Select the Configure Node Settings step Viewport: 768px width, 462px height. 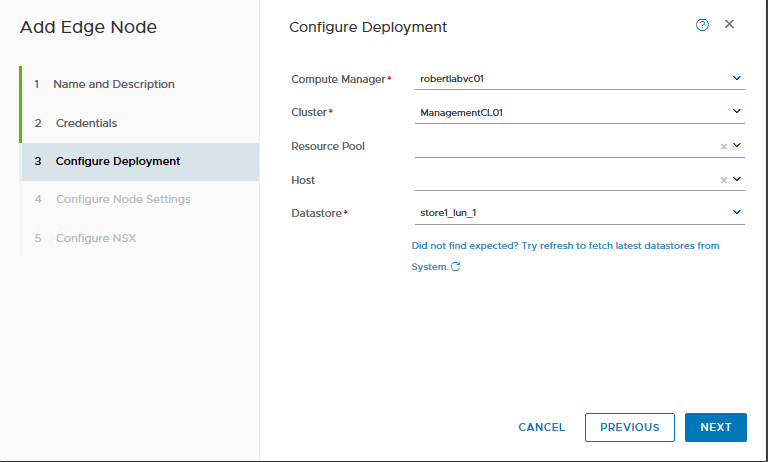[x=123, y=199]
